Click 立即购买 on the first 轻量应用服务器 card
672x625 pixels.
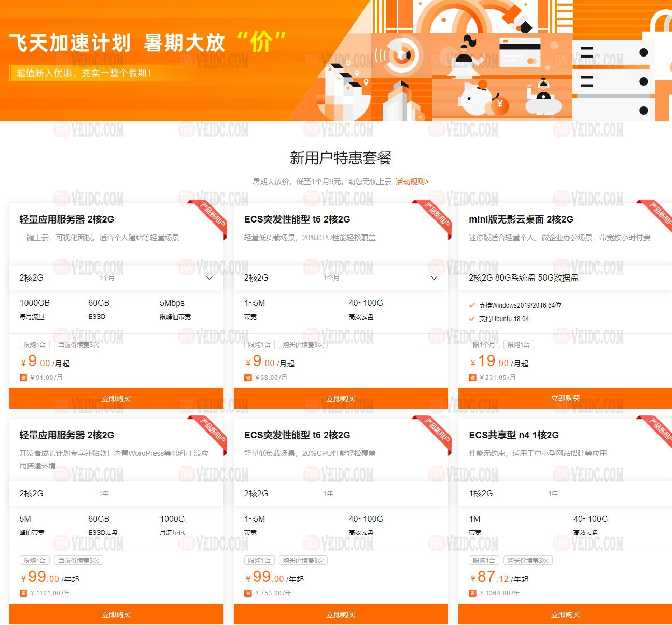click(x=117, y=398)
